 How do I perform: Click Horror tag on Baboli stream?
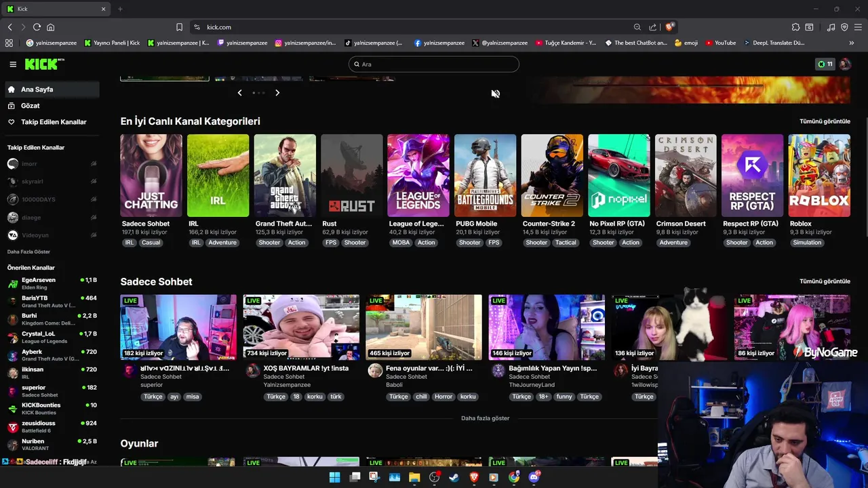(443, 396)
